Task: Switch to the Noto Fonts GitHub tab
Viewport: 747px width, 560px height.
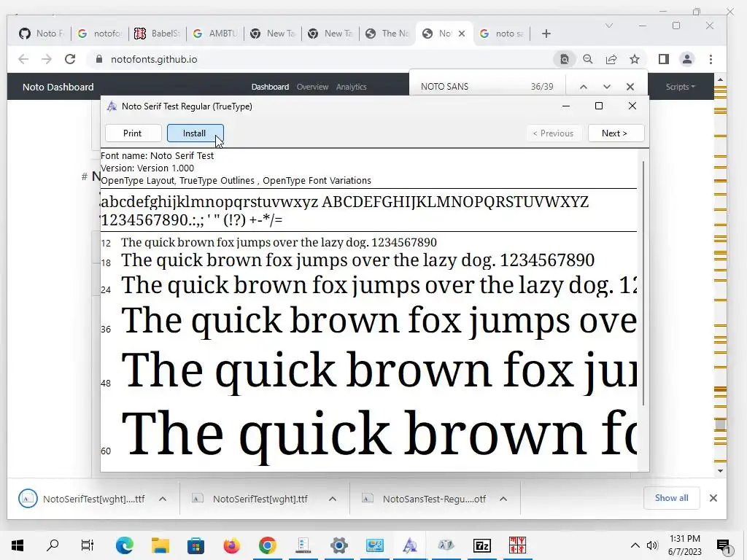Action: coord(42,34)
